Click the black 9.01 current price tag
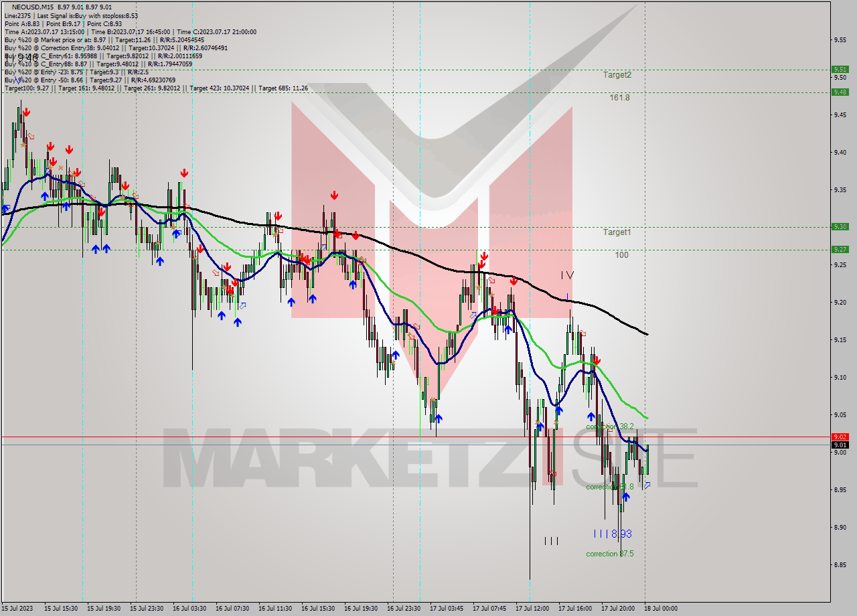The width and height of the screenshot is (857, 616). [840, 445]
